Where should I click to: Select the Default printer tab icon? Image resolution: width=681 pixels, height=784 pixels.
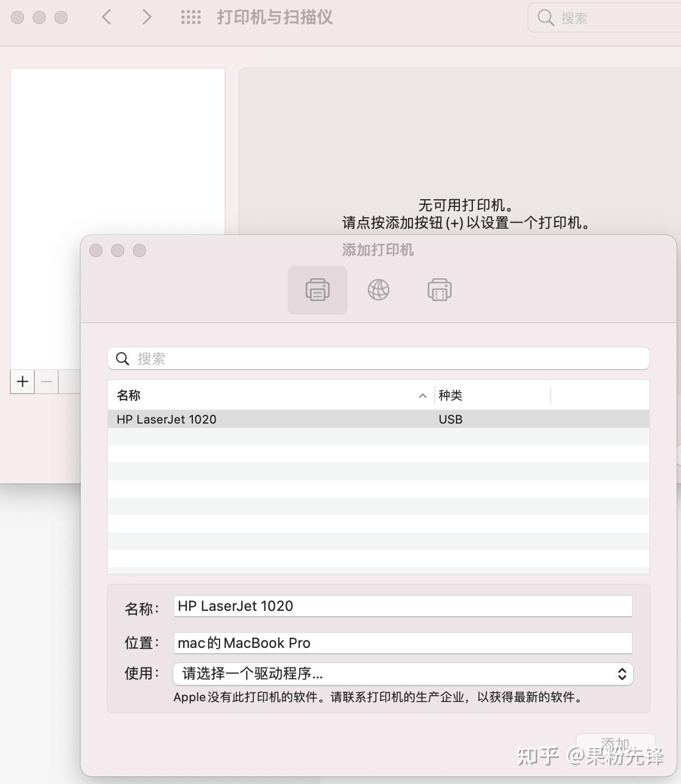click(318, 290)
